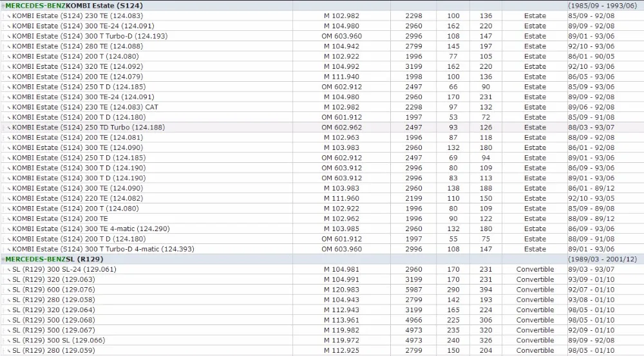The height and width of the screenshot is (356, 644).
Task: Click engine code M 104.991
Action: pos(341,279)
